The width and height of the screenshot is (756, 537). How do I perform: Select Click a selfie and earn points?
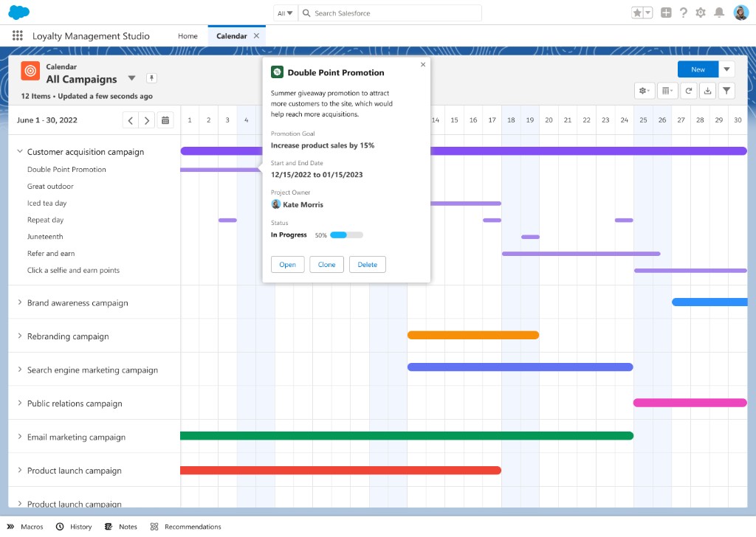tap(73, 270)
